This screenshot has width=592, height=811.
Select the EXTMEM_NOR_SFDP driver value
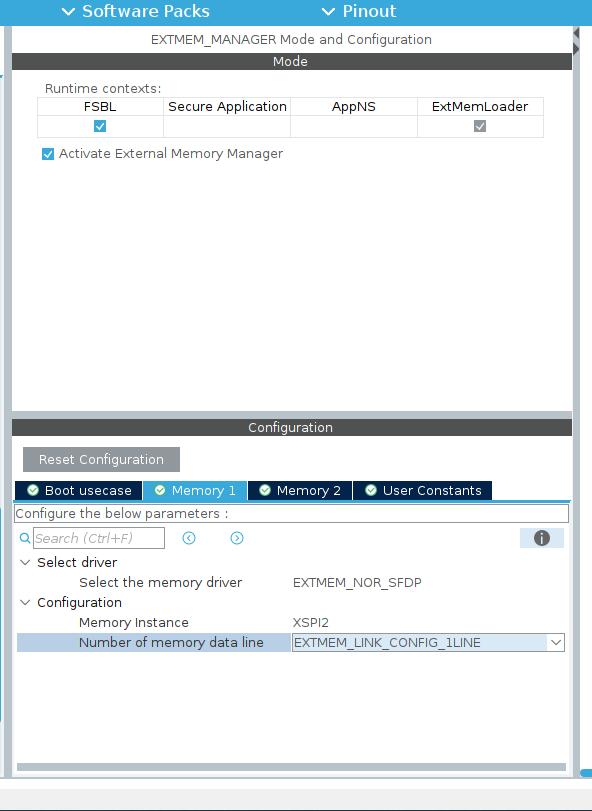[x=357, y=582]
